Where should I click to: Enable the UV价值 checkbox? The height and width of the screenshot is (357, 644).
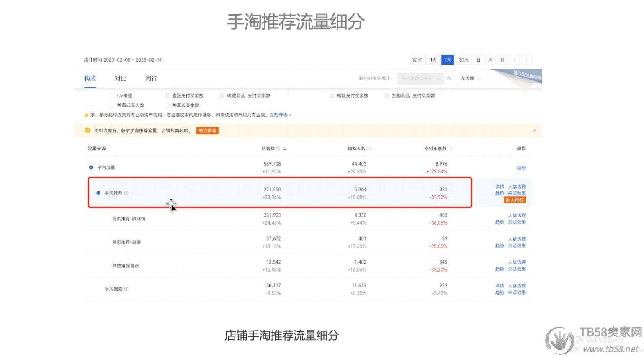pyautogui.click(x=112, y=96)
